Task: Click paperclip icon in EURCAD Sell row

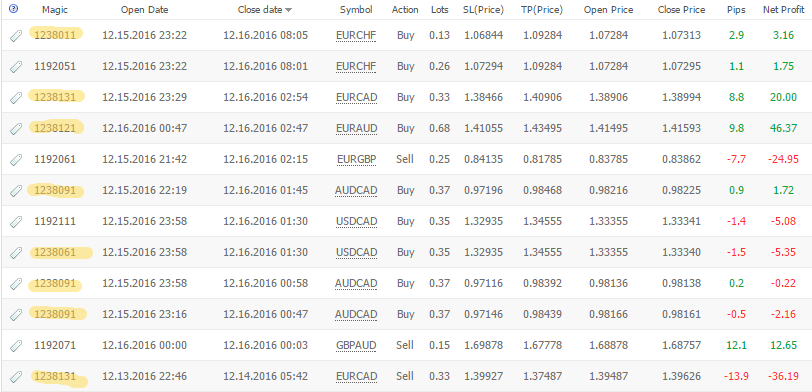Action: (16, 377)
